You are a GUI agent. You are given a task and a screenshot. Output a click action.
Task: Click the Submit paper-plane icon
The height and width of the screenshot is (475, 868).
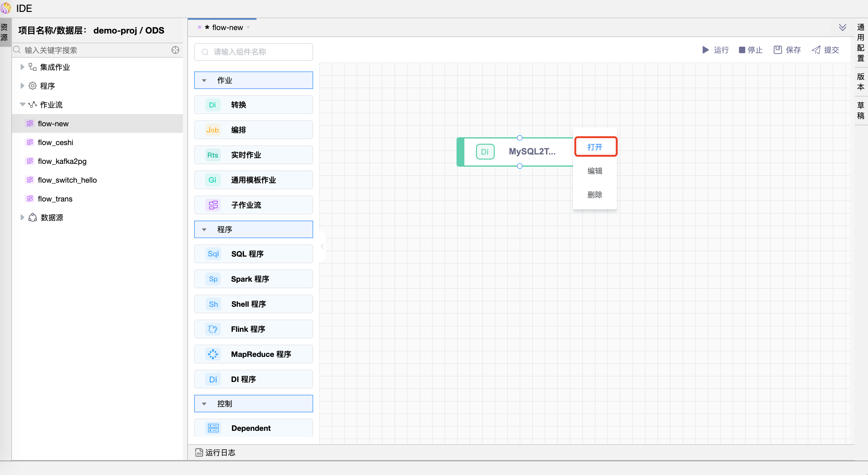816,50
